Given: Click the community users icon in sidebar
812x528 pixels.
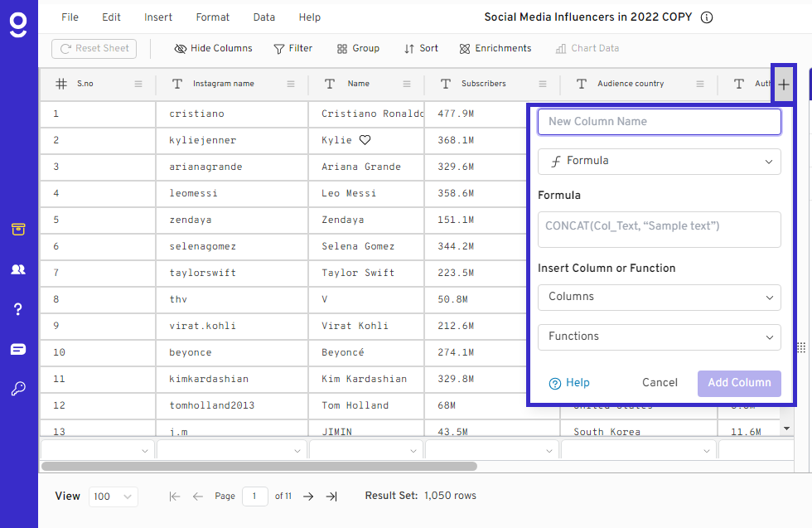Looking at the screenshot, I should coord(18,269).
